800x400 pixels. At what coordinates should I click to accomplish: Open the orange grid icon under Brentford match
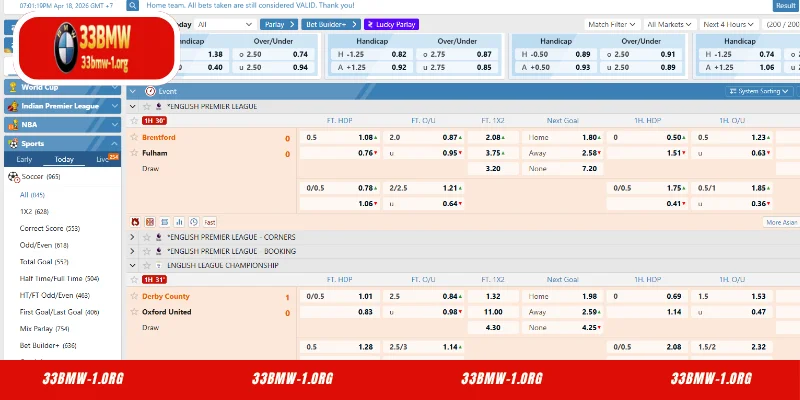click(150, 222)
